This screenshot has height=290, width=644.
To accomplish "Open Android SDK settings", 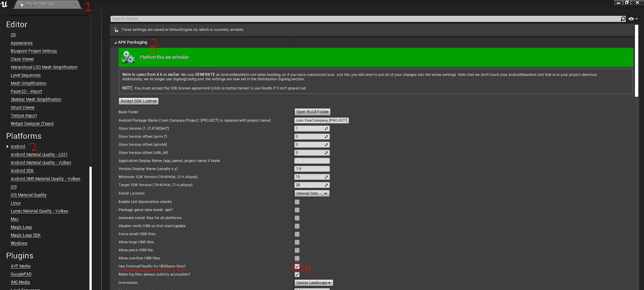I will [x=23, y=171].
